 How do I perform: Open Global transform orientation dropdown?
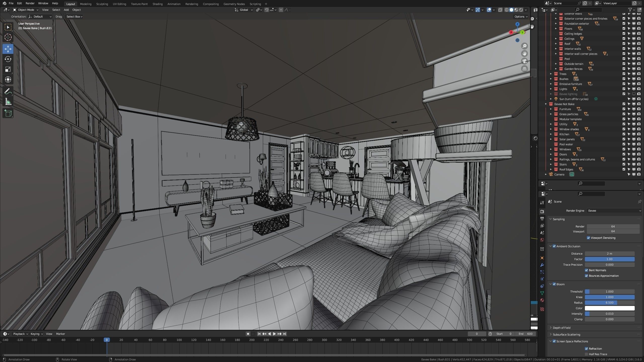click(244, 10)
